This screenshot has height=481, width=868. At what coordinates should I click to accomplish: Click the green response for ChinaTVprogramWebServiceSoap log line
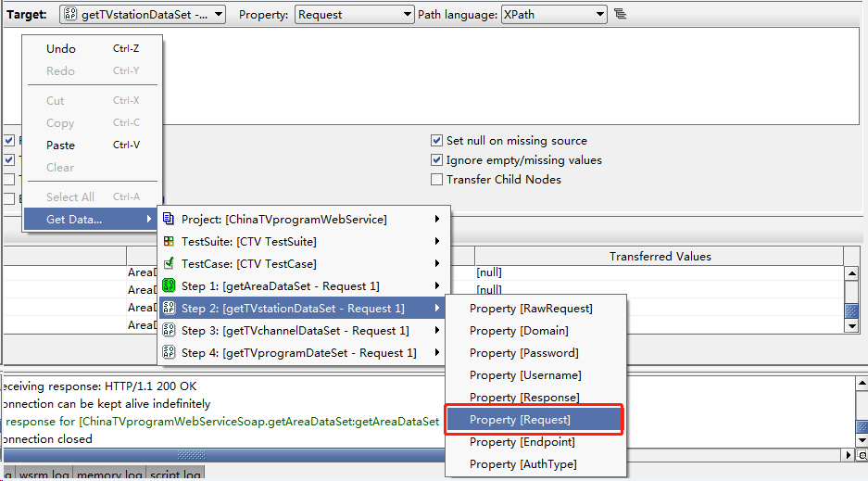(x=222, y=421)
